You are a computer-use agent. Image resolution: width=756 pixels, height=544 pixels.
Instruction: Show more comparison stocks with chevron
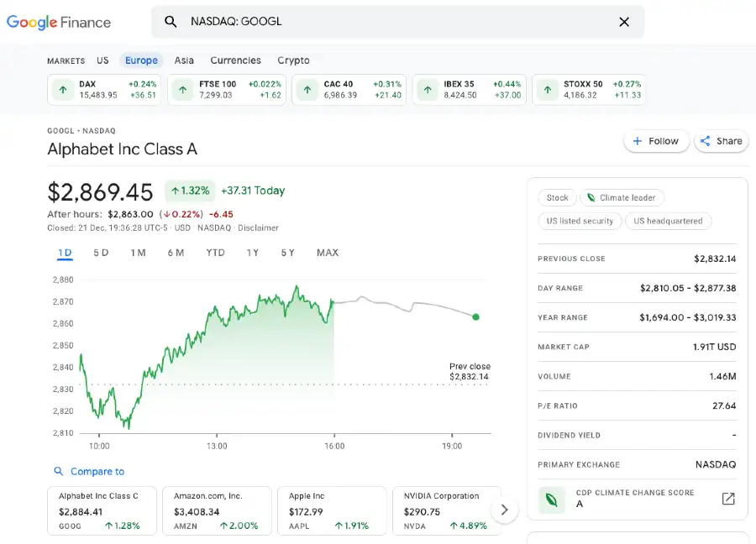(x=504, y=510)
